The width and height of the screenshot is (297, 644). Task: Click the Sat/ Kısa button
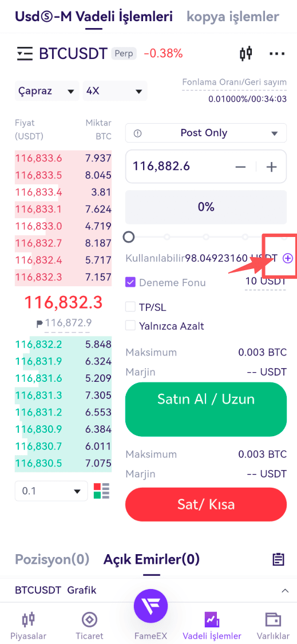(206, 504)
